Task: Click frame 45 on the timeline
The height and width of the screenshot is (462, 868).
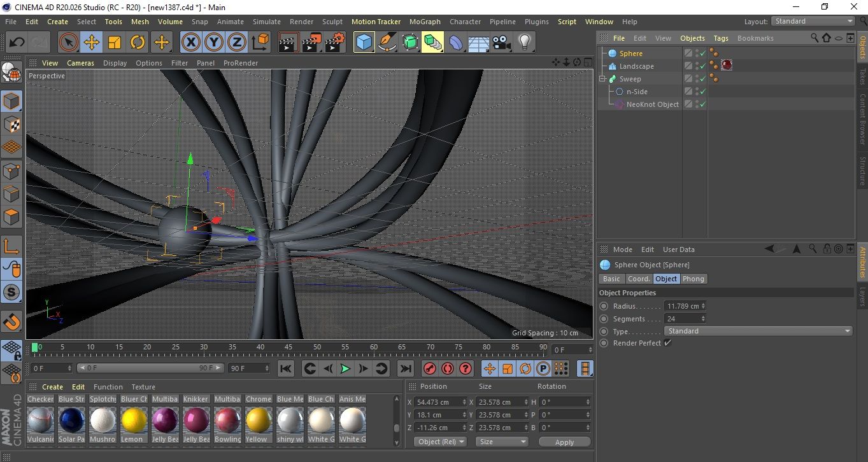Action: (x=288, y=347)
